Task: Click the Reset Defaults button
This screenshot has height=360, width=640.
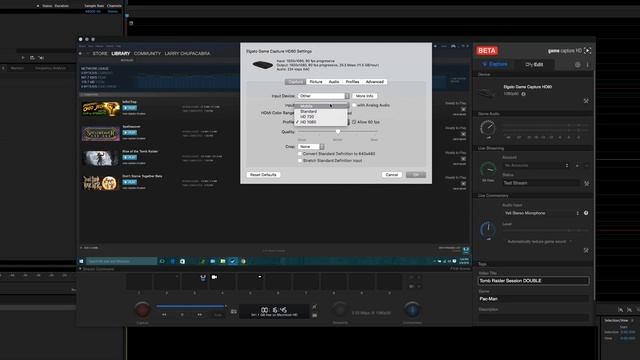Action: click(263, 175)
